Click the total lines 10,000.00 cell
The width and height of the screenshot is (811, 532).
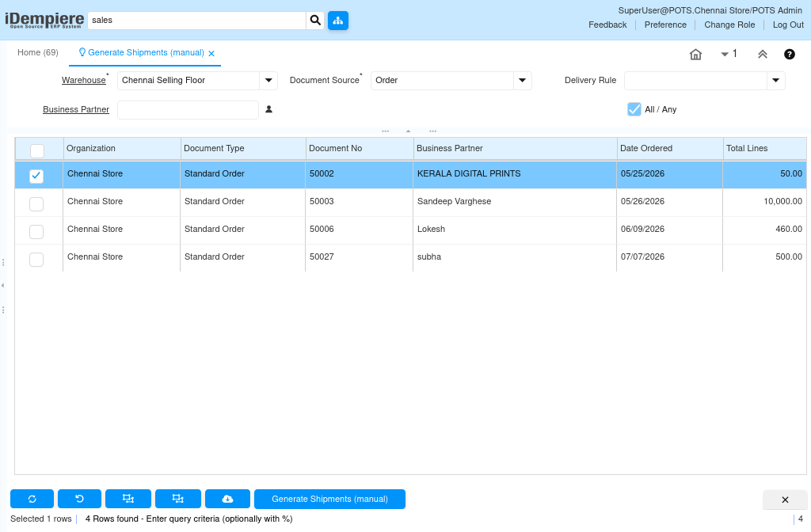click(x=764, y=202)
